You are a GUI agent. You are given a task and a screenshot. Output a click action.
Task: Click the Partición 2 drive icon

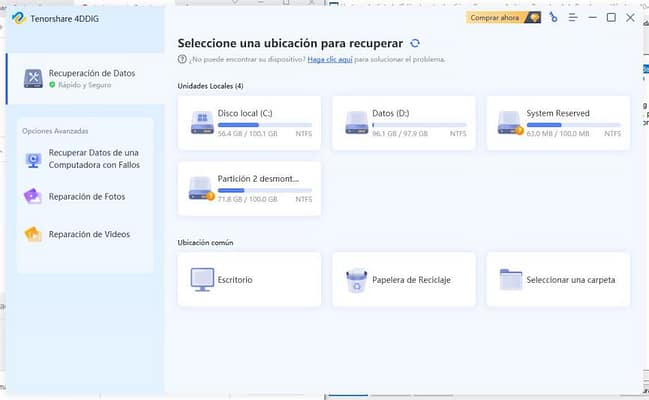202,188
